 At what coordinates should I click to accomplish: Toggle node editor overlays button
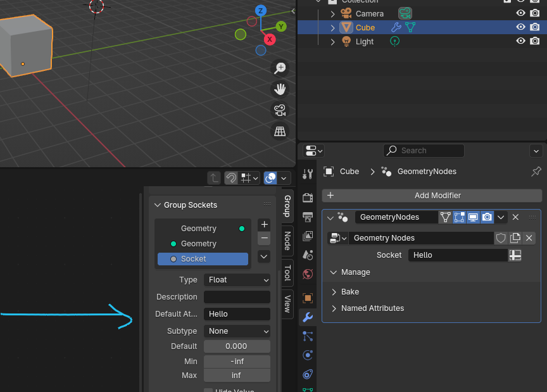pyautogui.click(x=270, y=178)
